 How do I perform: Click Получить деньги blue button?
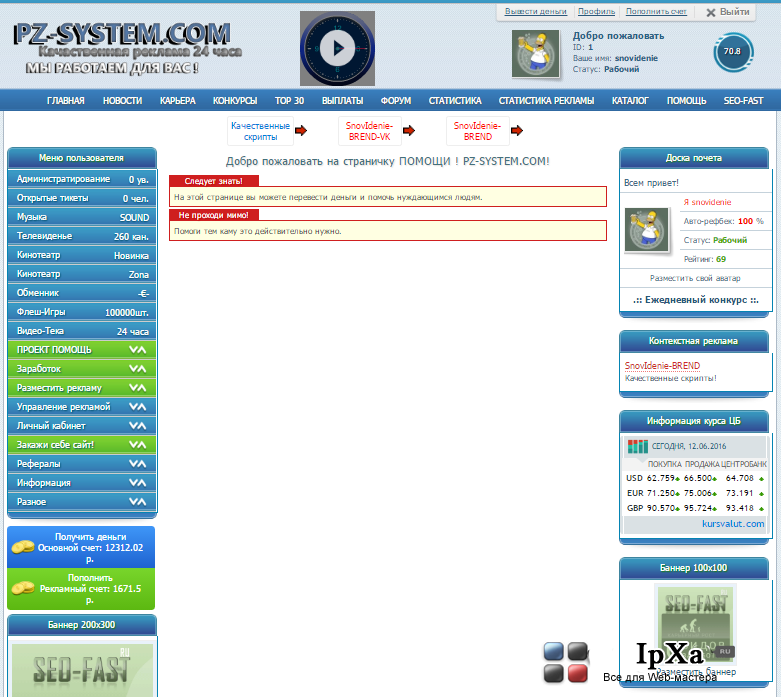(x=81, y=547)
